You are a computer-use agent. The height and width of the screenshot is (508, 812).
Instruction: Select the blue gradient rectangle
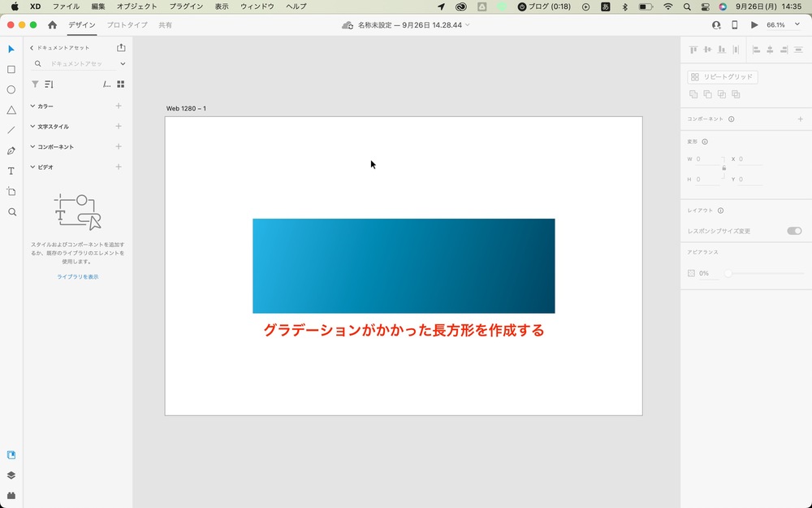point(404,266)
